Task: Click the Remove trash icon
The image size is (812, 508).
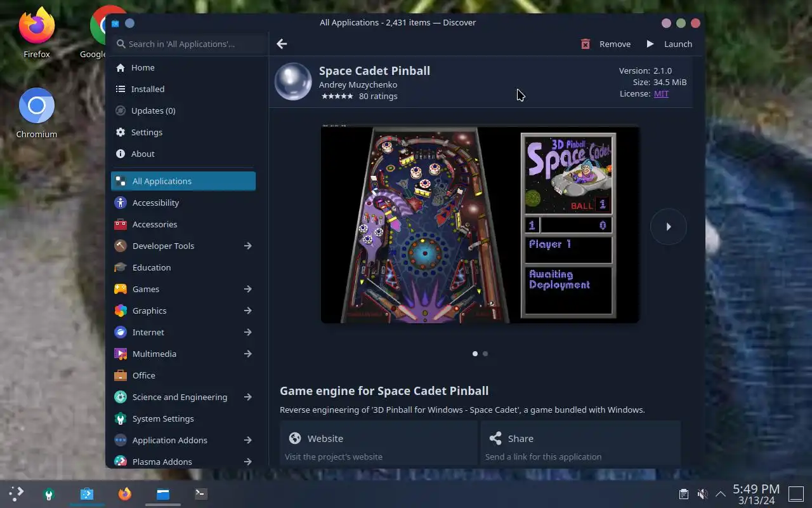Action: pyautogui.click(x=586, y=44)
